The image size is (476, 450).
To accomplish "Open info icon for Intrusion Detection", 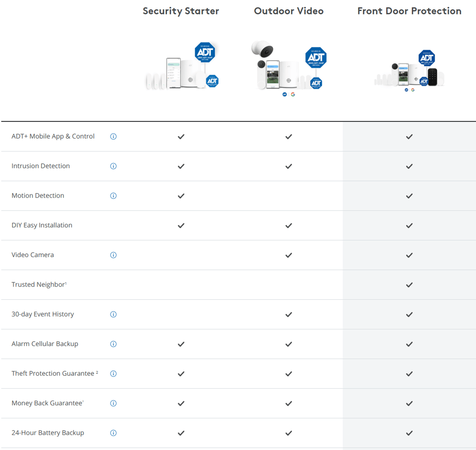I will click(x=113, y=166).
